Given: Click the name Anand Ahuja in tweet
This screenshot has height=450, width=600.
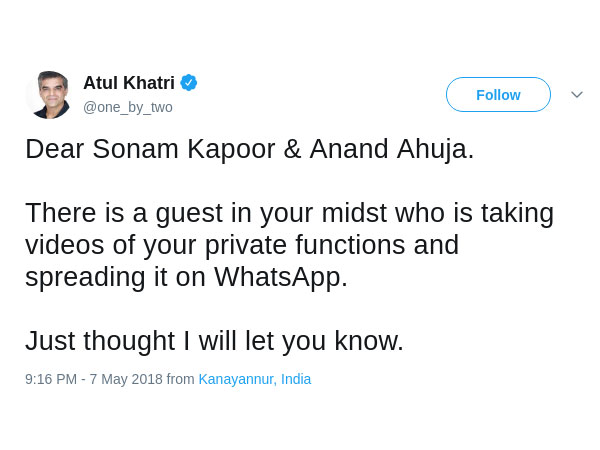Looking at the screenshot, I should coord(391,149).
